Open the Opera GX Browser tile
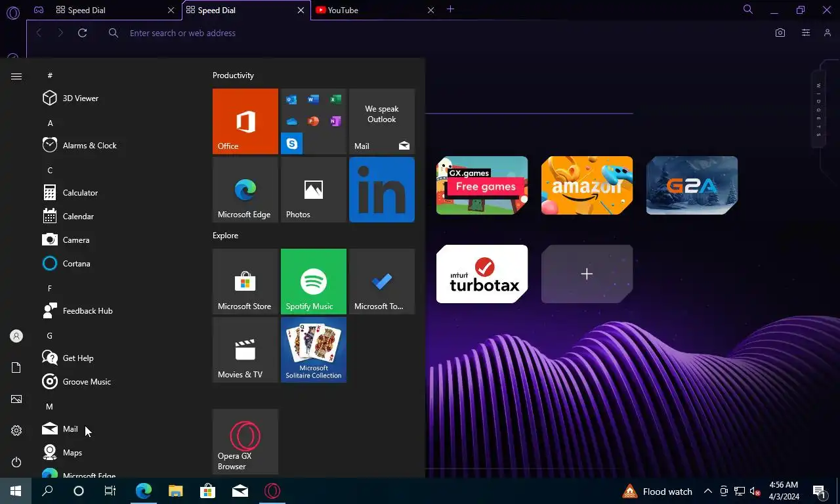This screenshot has height=504, width=840. (245, 442)
